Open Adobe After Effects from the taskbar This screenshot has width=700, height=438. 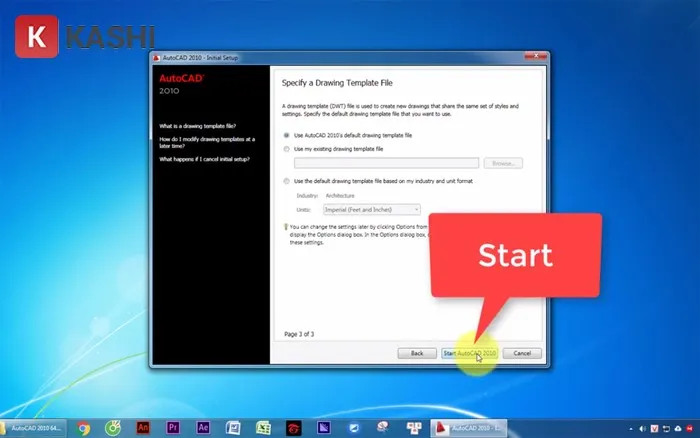click(x=203, y=428)
